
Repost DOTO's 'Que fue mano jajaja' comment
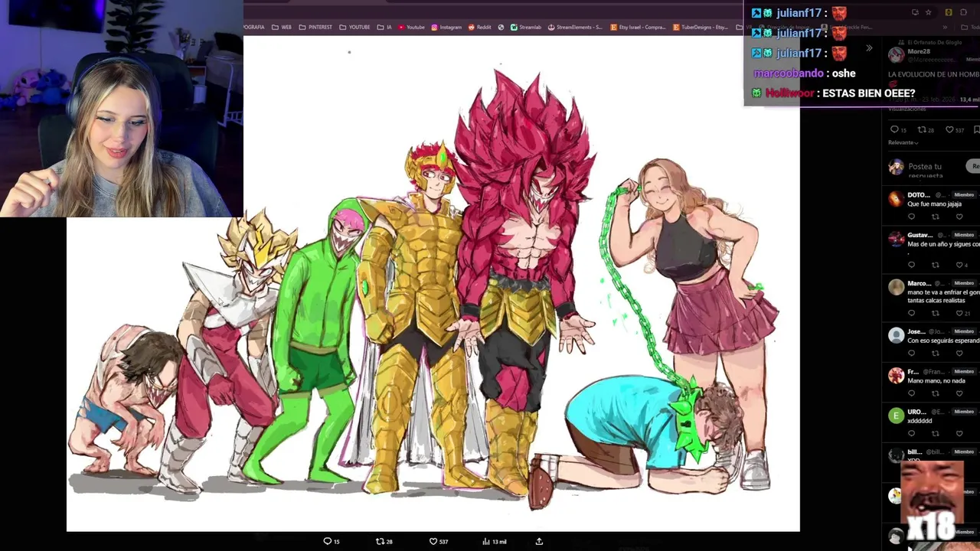point(935,217)
